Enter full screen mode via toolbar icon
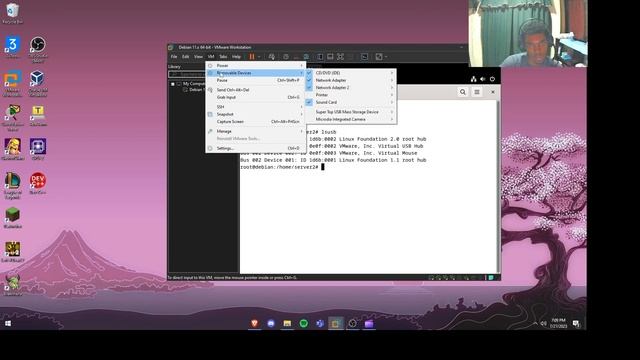Image resolution: width=640 pixels, height=360 pixels. pos(340,57)
